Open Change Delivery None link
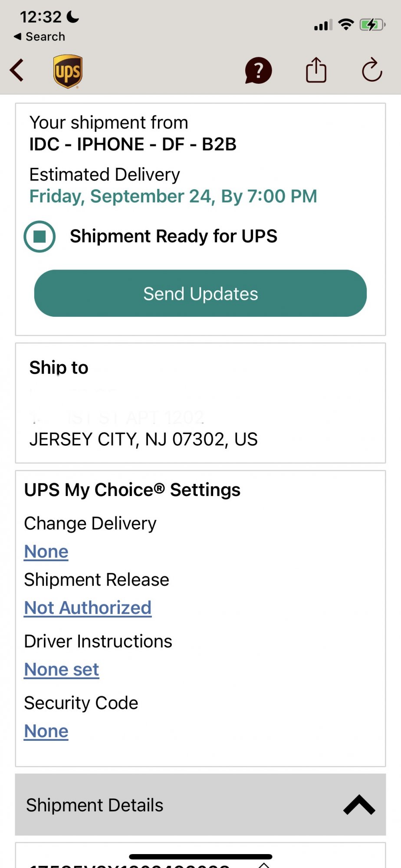 point(46,552)
